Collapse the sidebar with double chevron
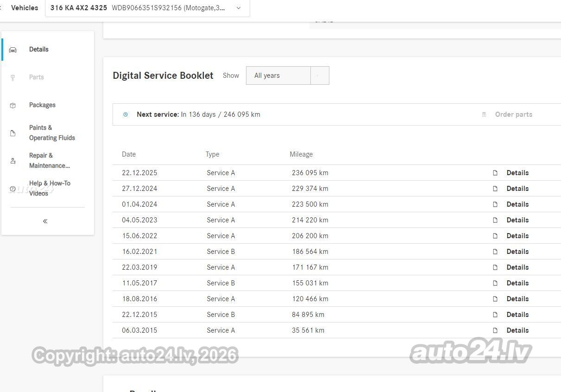The height and width of the screenshot is (392, 561). pyautogui.click(x=45, y=221)
